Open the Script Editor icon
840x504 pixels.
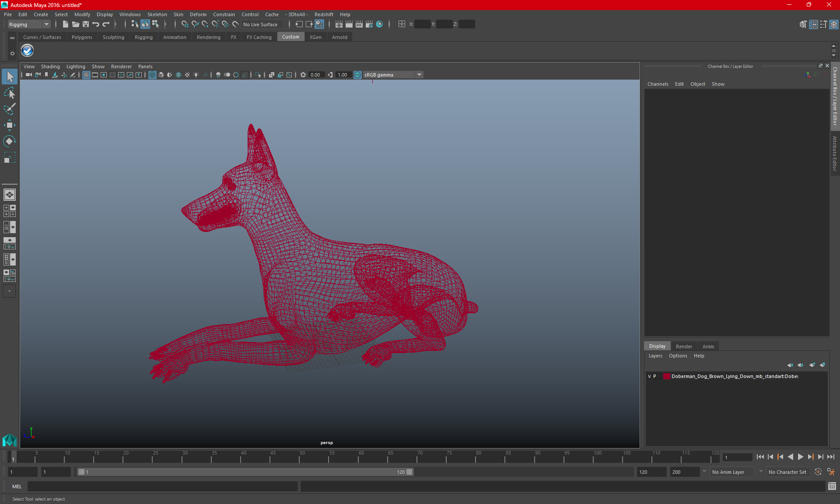(x=832, y=486)
